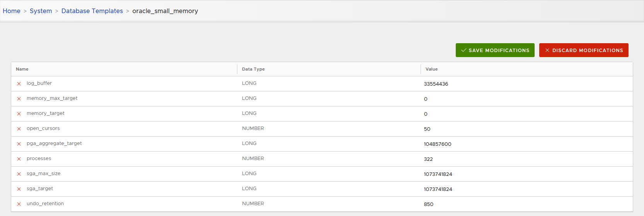Remove the sga_target parameter
The width and height of the screenshot is (644, 216).
click(x=19, y=189)
